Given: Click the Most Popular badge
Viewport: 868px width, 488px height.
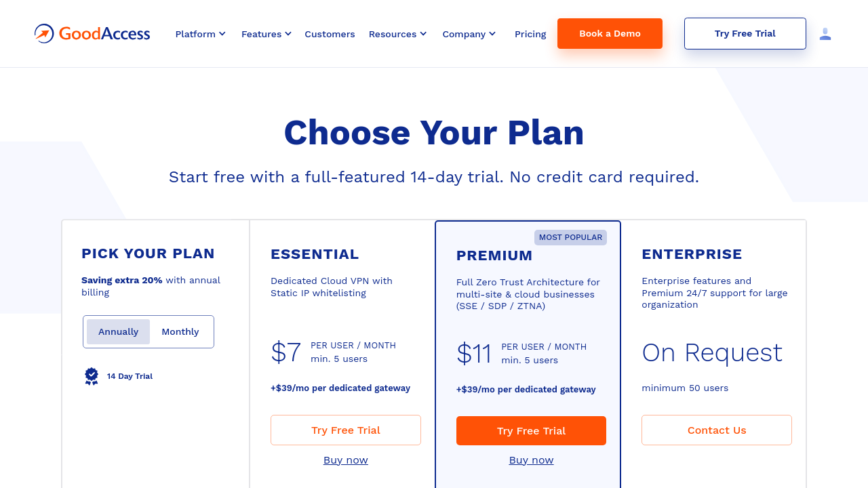Looking at the screenshot, I should [x=570, y=237].
